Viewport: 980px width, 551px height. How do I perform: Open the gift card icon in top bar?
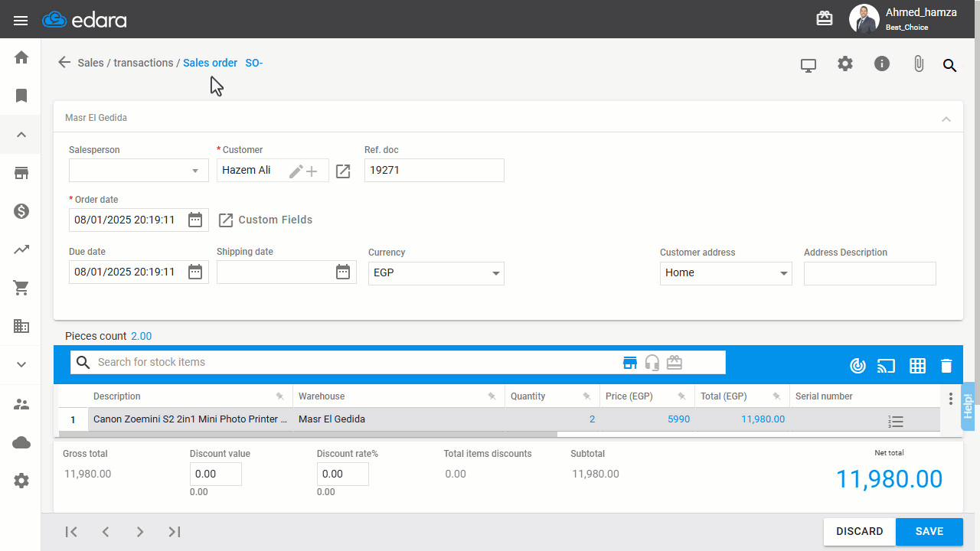click(x=825, y=18)
